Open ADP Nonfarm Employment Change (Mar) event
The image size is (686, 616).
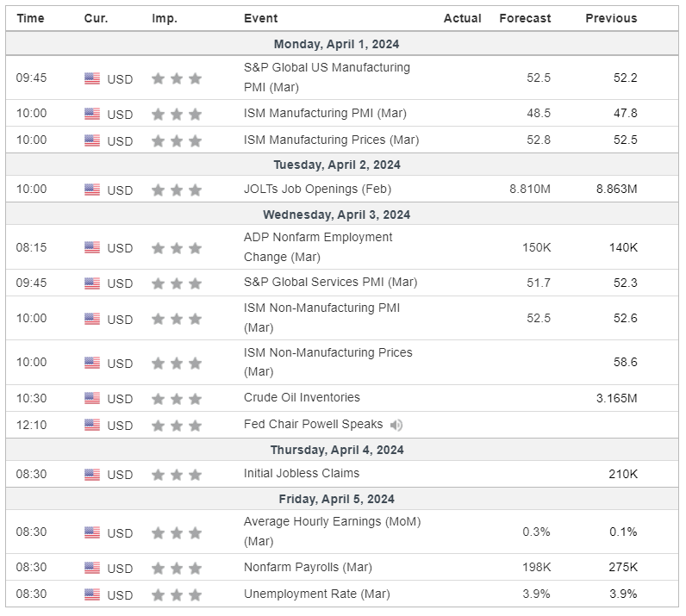318,246
